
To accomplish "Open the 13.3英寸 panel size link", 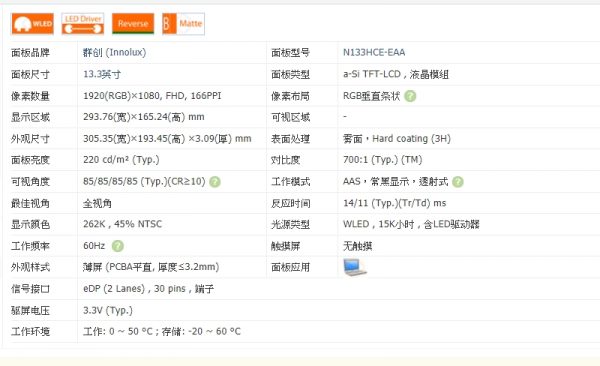I will 102,74.
